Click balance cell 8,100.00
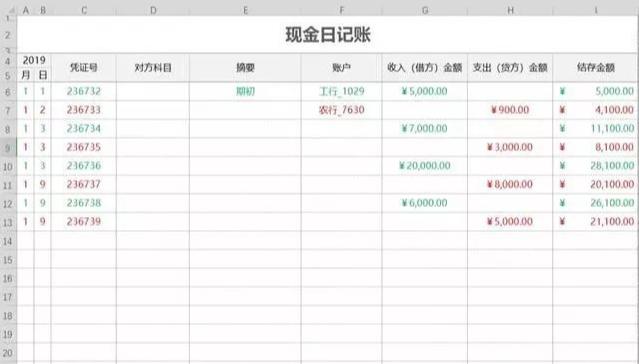Viewport: 639px width, 364px height. [596, 147]
